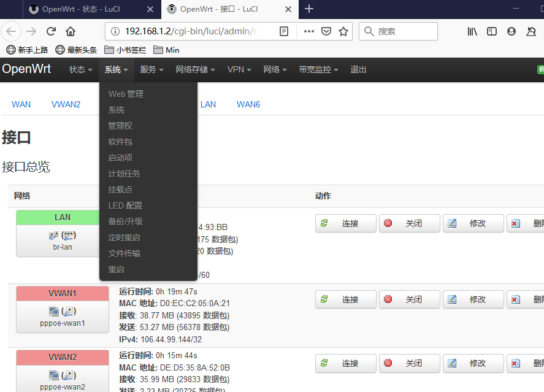Select 管理权 in 系统 menu
Screen dimensions: 544x392
click(x=148, y=126)
